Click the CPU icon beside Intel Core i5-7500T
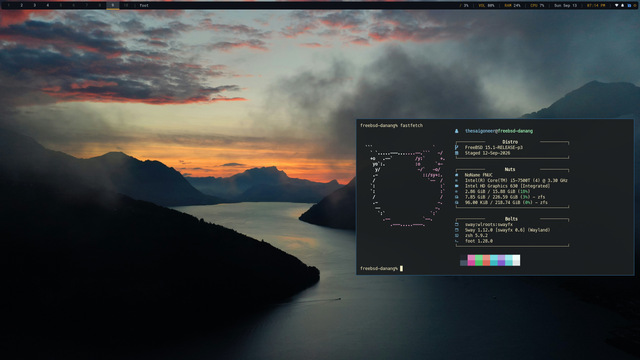The image size is (640, 360). click(456, 180)
